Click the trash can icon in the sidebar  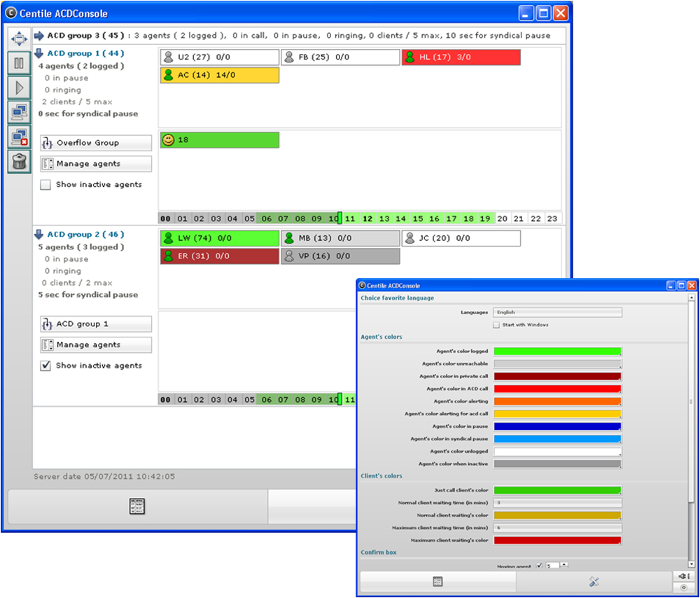coord(19,161)
